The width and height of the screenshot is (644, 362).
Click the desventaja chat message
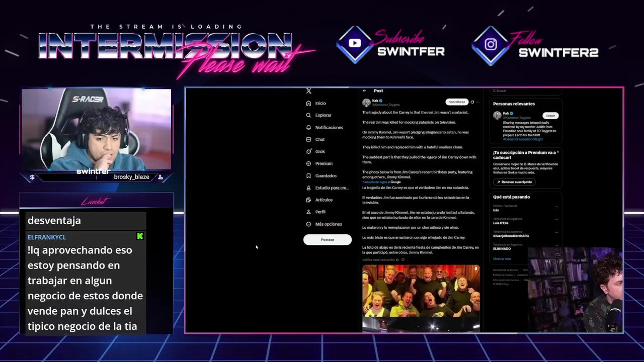(x=54, y=220)
